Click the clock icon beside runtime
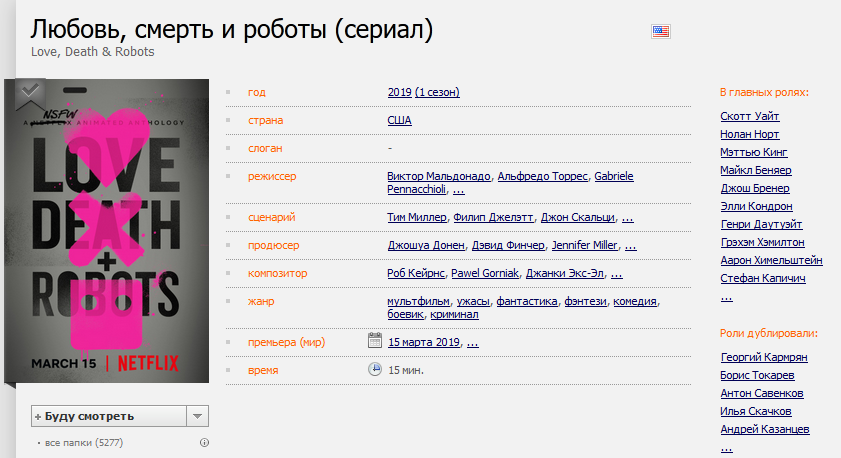Image resolution: width=841 pixels, height=458 pixels. click(375, 369)
